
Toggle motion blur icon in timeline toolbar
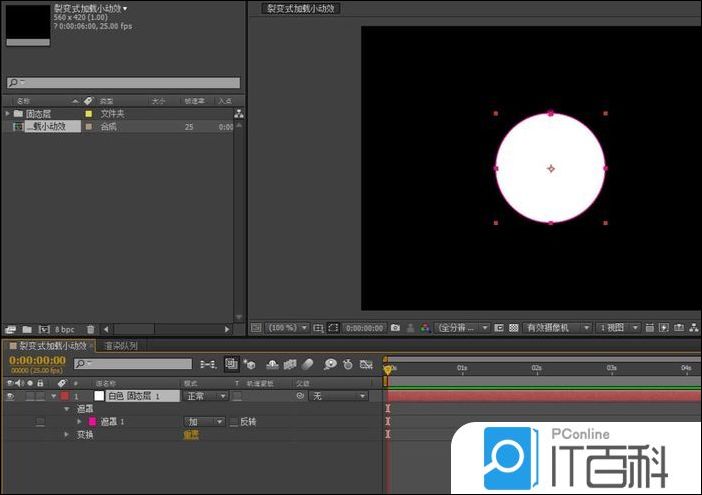coord(309,364)
